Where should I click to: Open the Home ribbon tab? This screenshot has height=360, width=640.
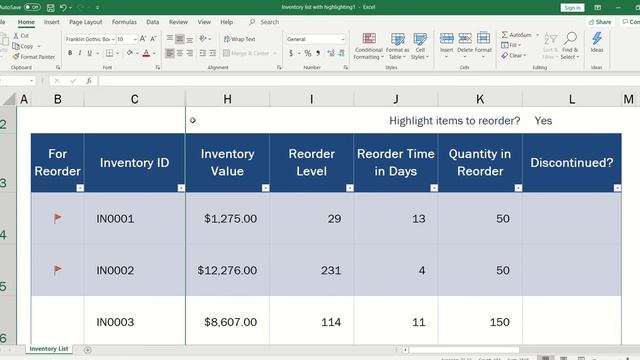click(26, 22)
